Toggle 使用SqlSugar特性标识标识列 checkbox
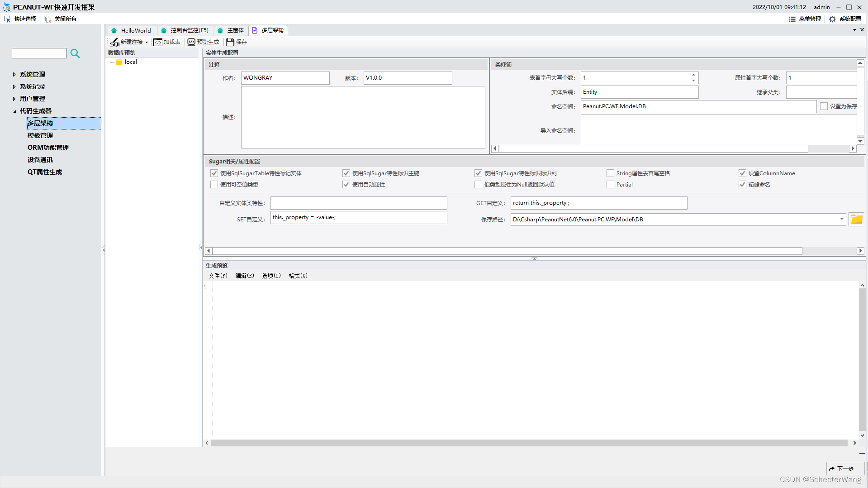 tap(478, 173)
